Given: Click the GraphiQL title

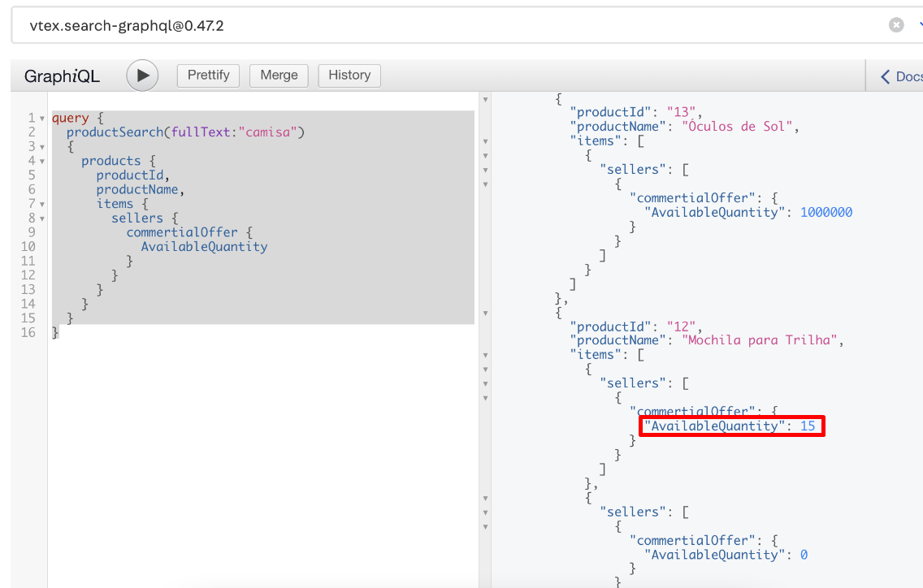Looking at the screenshot, I should tap(62, 76).
